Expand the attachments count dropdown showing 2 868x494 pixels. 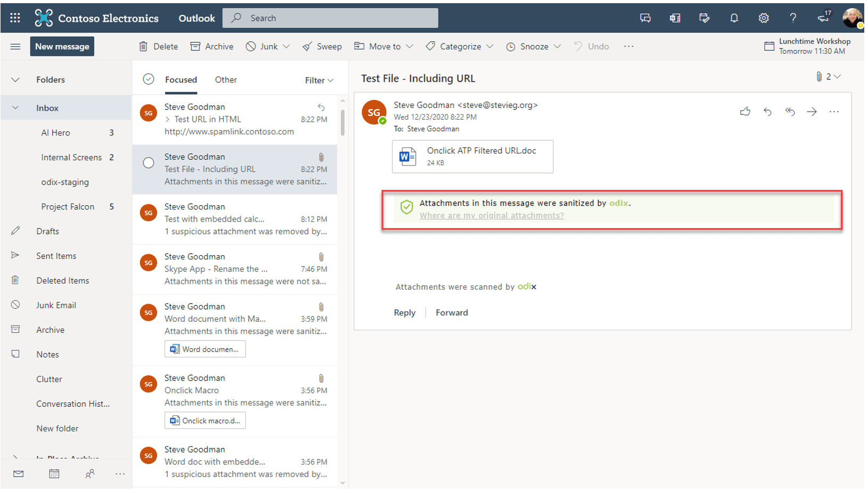click(x=829, y=77)
